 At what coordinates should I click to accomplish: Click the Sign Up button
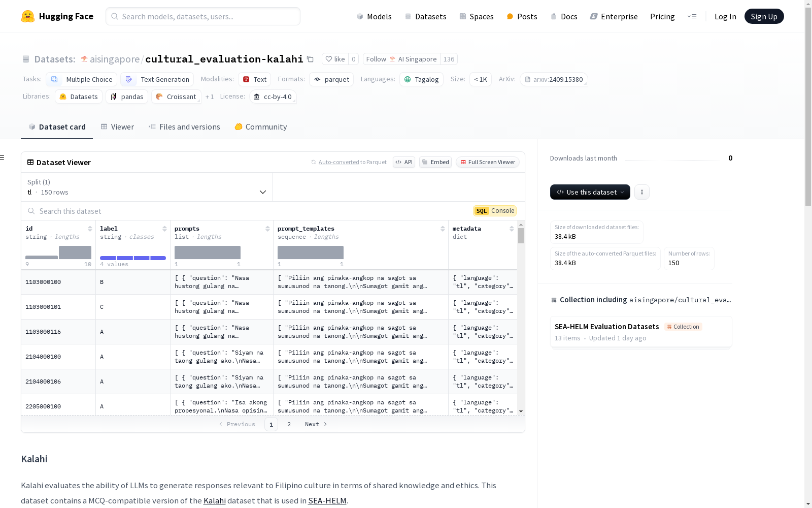[x=764, y=16]
